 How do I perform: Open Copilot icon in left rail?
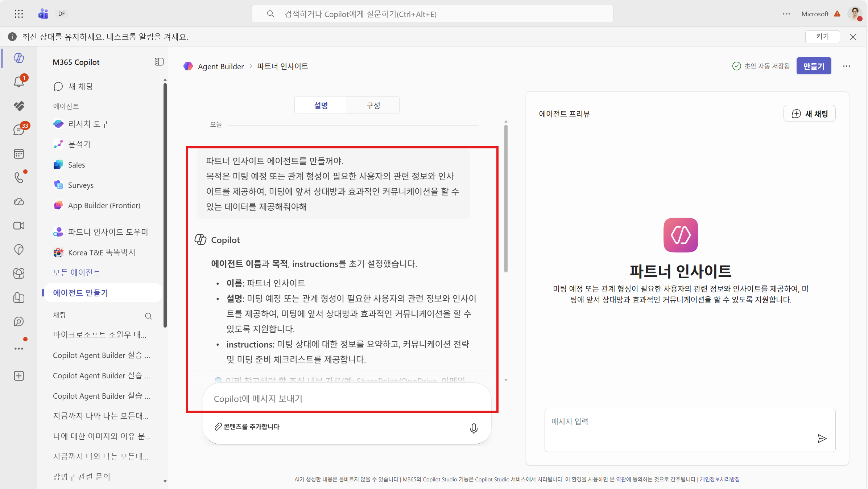pyautogui.click(x=19, y=58)
